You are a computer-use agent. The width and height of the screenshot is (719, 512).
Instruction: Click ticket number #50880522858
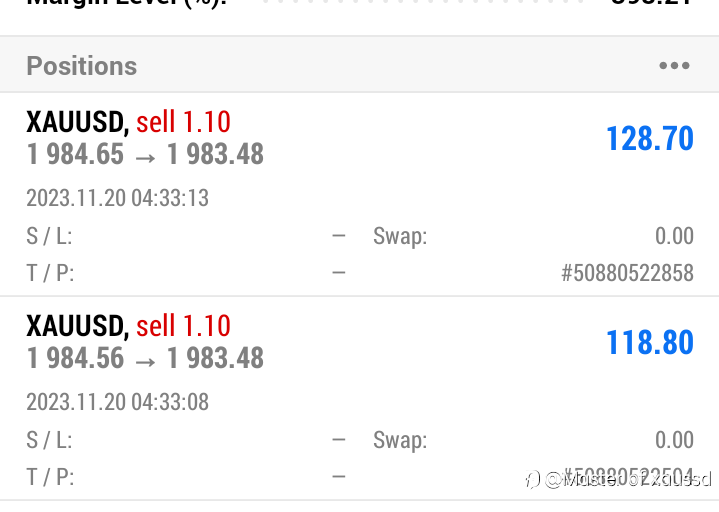point(627,273)
